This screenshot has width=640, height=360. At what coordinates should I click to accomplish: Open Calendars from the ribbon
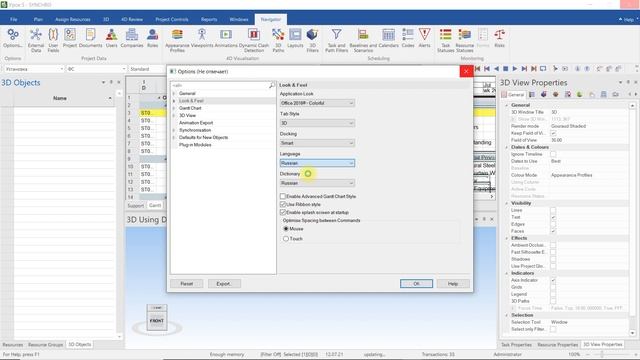pyautogui.click(x=389, y=38)
